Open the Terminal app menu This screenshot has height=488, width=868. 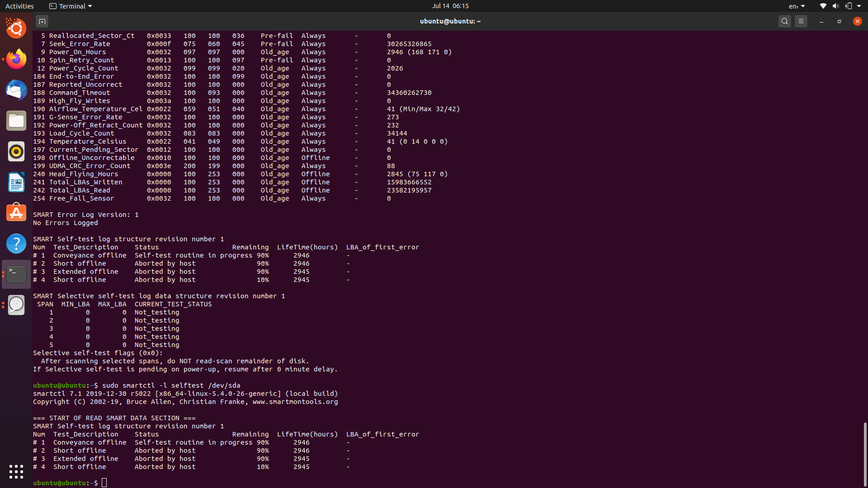71,6
